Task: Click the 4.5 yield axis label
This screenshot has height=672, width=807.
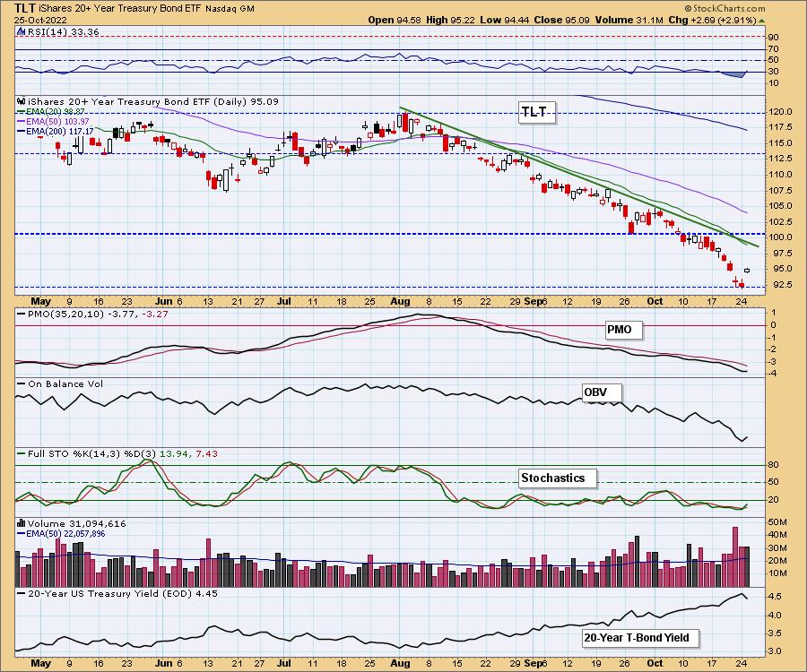Action: tap(777, 597)
